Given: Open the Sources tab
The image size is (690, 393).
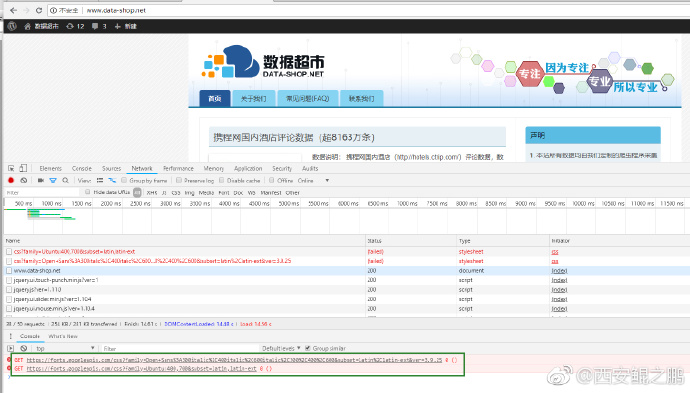Looking at the screenshot, I should coord(111,169).
